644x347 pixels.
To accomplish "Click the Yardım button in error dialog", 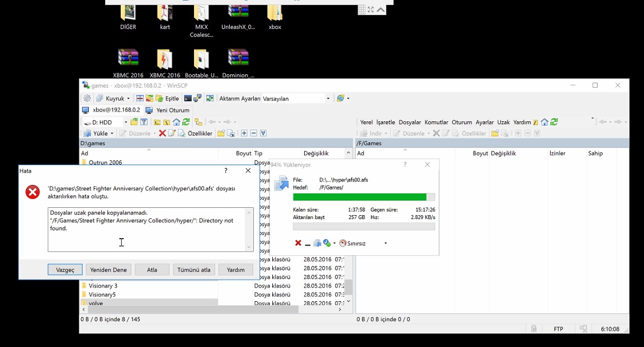I will [x=236, y=269].
